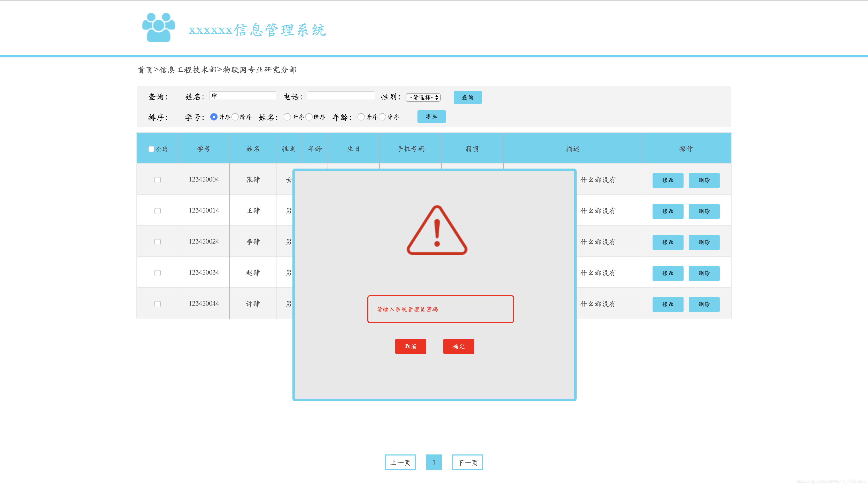The height and width of the screenshot is (486, 868).
Task: Click the name cell 王肆
Action: pos(253,211)
